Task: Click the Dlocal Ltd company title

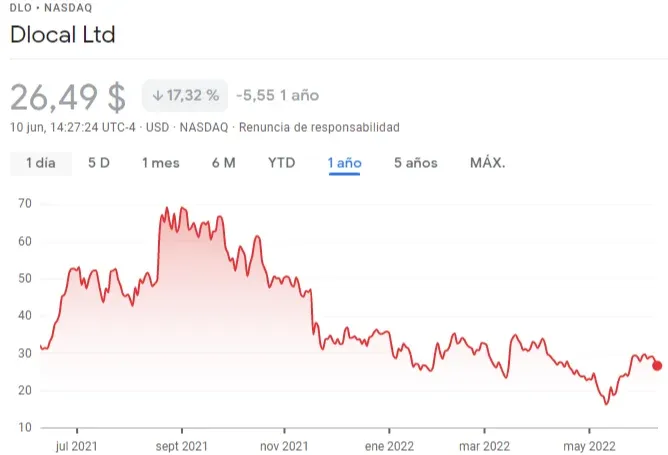Action: pos(62,35)
